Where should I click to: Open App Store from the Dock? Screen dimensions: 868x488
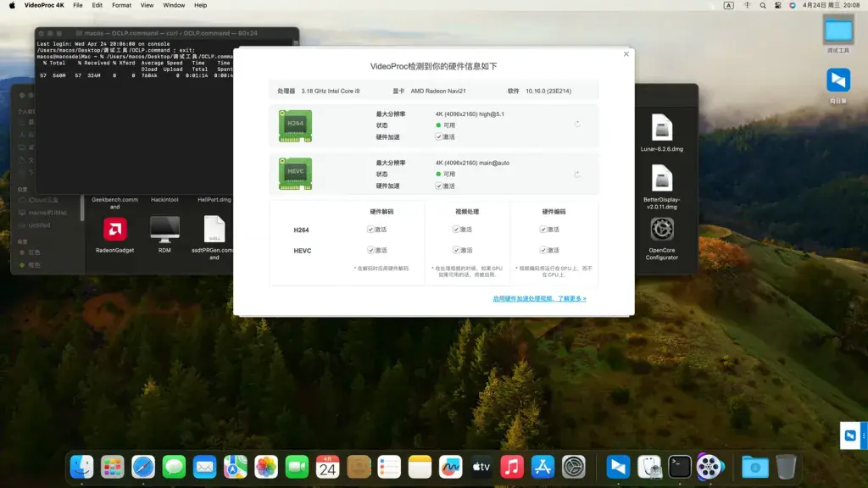[542, 467]
